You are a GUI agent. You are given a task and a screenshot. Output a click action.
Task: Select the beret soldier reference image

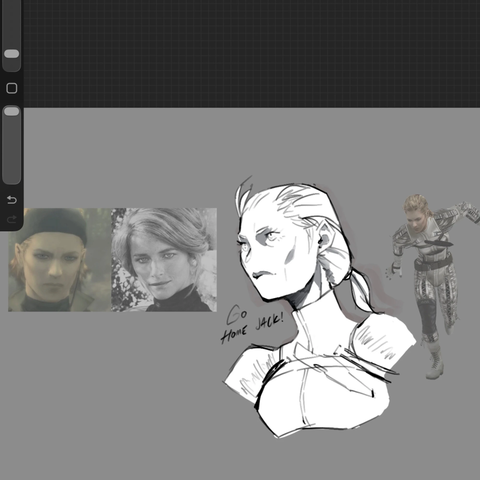coord(59,260)
